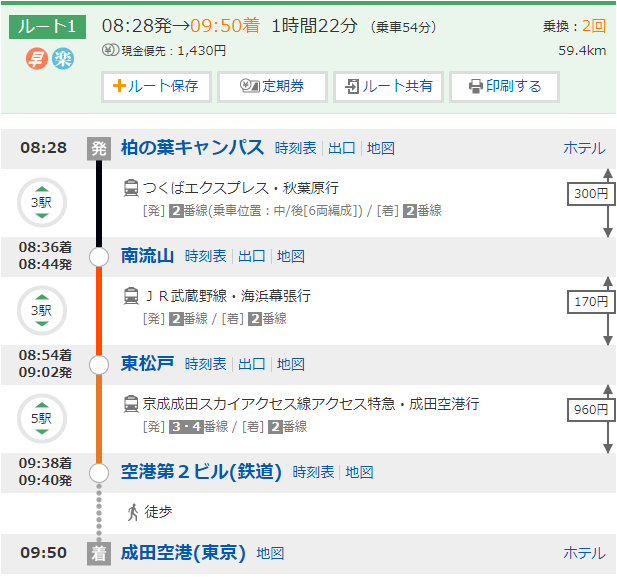Click the 3・4番線 platform info at 東松戸

(199, 427)
